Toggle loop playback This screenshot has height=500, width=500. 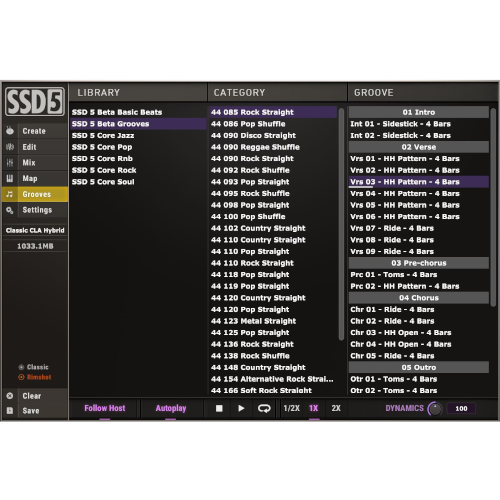tap(264, 408)
